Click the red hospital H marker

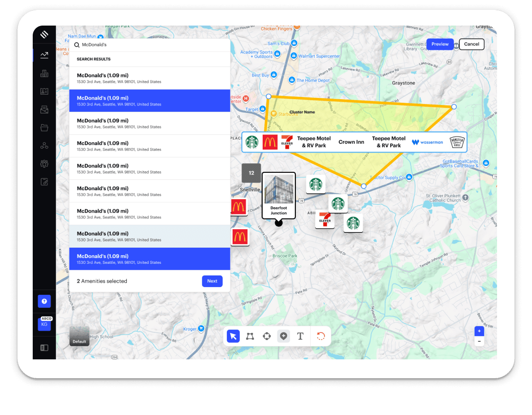246,99
